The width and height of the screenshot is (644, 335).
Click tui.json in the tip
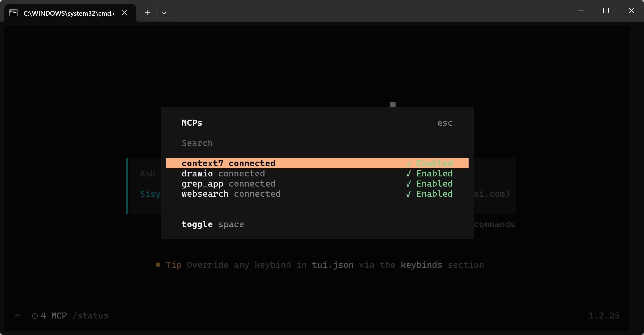pos(333,265)
